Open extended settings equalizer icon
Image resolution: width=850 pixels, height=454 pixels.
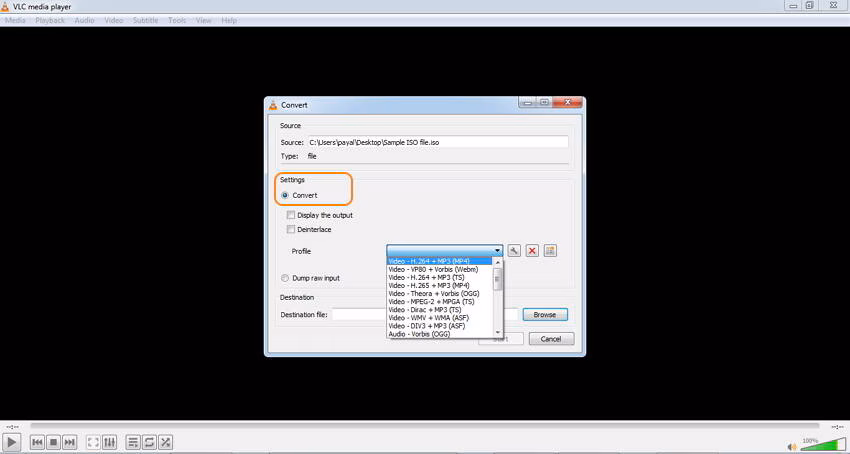[109, 442]
